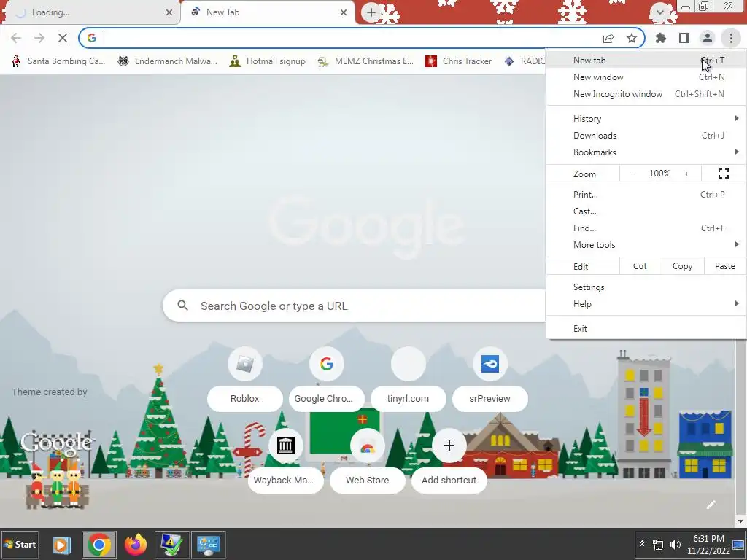This screenshot has height=560, width=747.
Task: Open the profile avatar icon
Action: click(708, 38)
